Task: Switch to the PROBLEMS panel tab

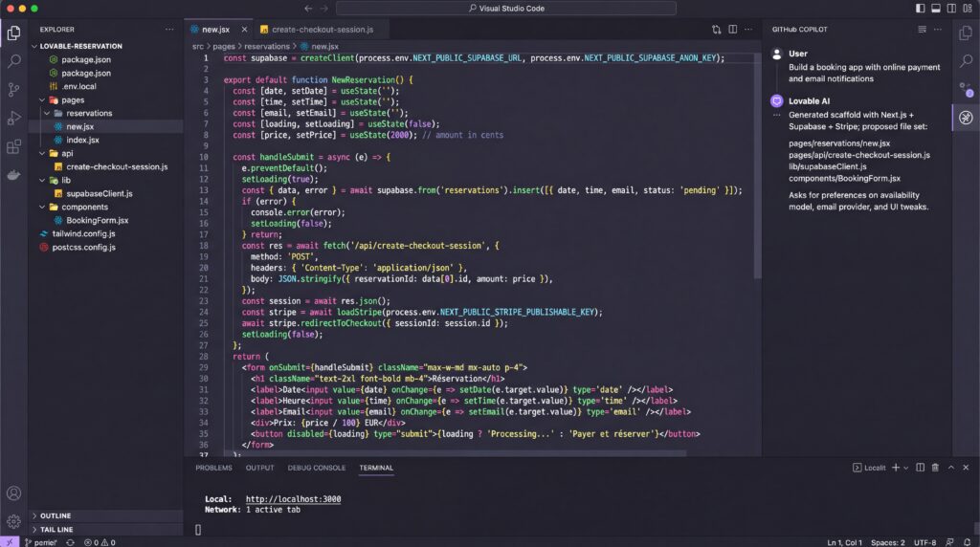Action: pyautogui.click(x=213, y=468)
